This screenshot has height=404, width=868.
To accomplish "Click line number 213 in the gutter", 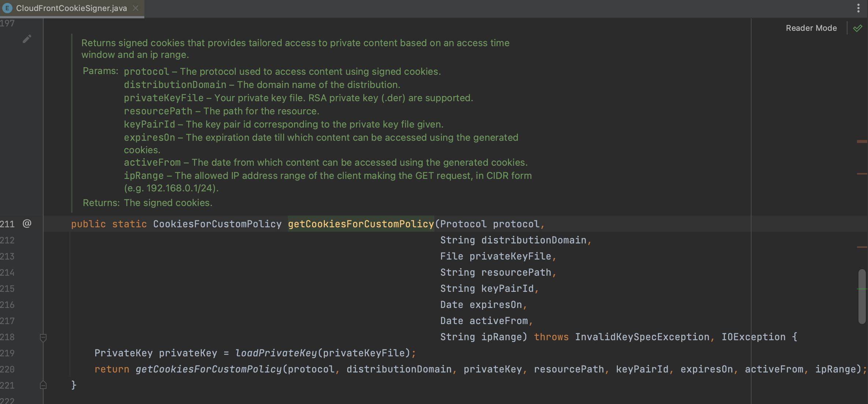I will pyautogui.click(x=7, y=256).
